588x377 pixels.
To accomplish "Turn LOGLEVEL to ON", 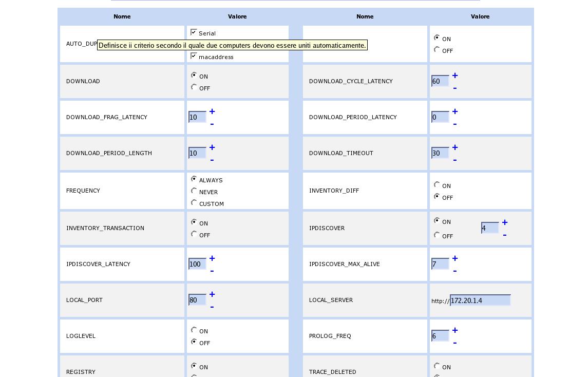I will [x=194, y=330].
